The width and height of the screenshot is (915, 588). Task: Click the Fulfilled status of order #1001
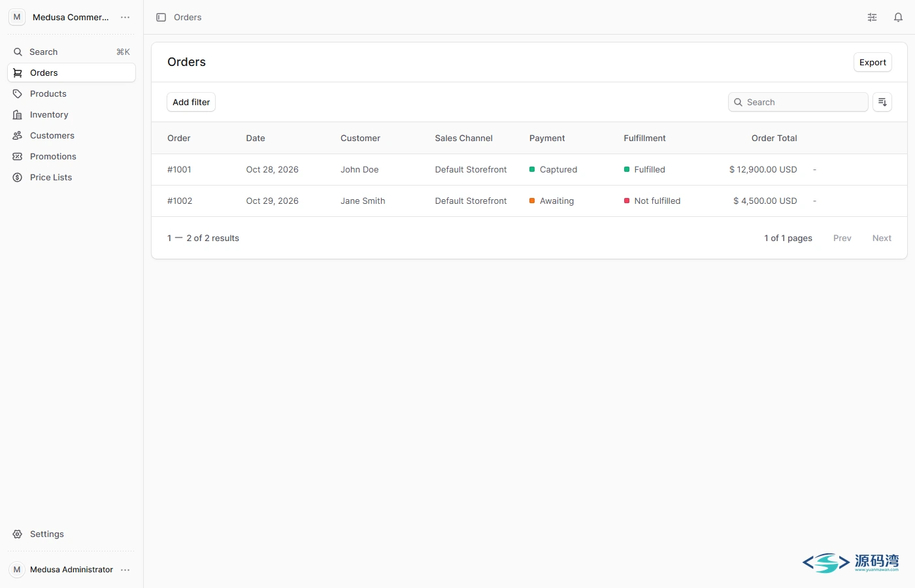(x=644, y=170)
